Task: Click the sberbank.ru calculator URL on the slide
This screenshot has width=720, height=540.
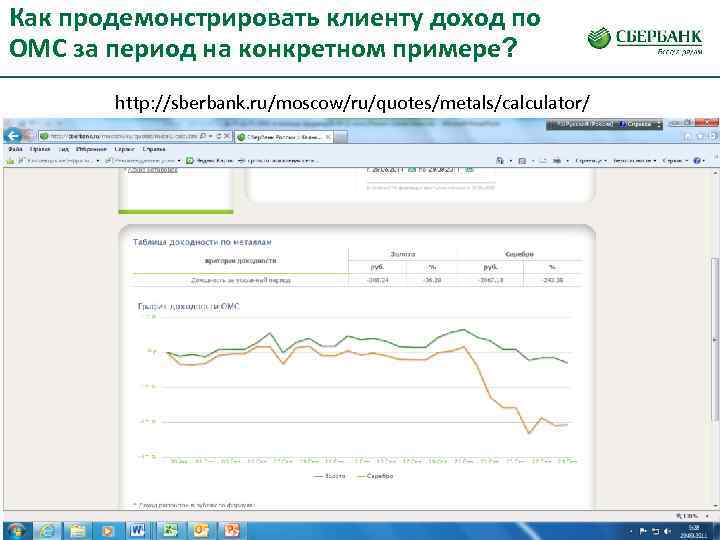Action: coord(352,102)
